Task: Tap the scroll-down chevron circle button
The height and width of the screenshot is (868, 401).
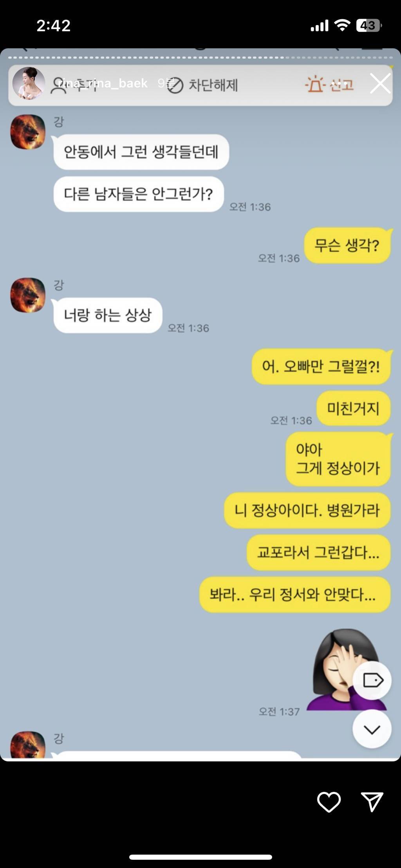Action: click(x=372, y=729)
